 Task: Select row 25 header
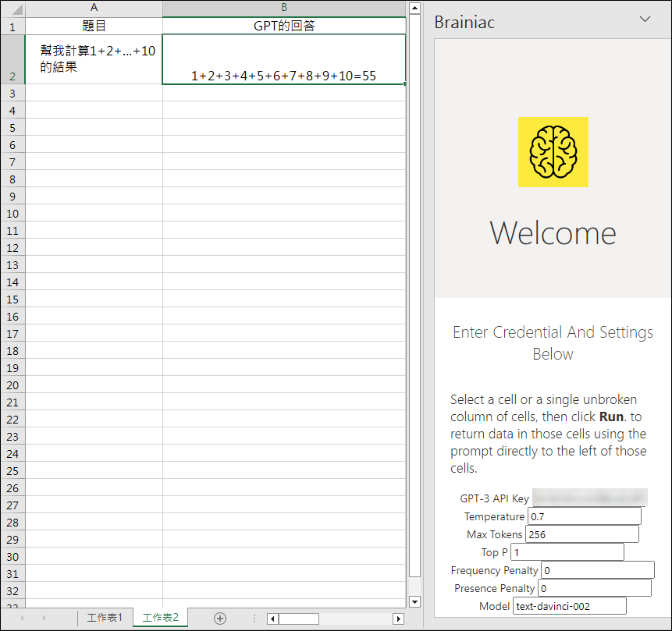[x=12, y=471]
